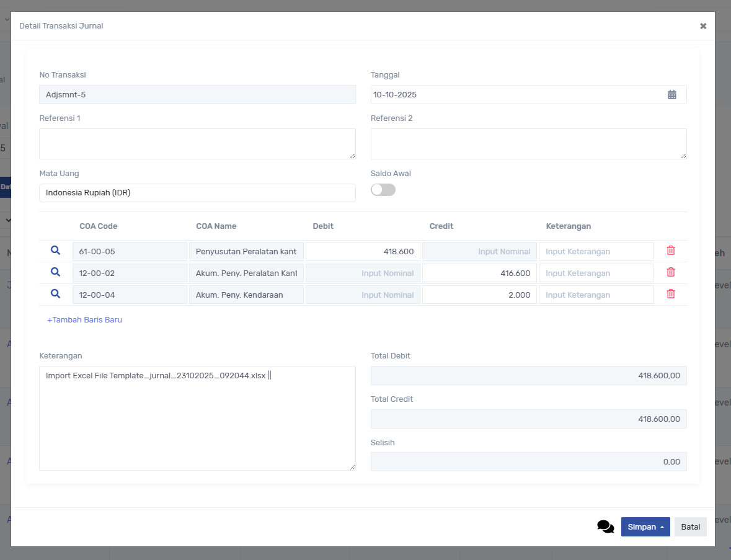
Task: Remove the 416.600 credit row via trash icon
Action: pyautogui.click(x=670, y=272)
